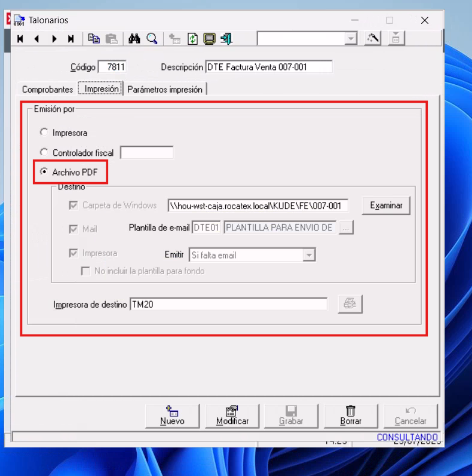Open the toolbar combo box dropdown
The height and width of the screenshot is (476, 472).
pyautogui.click(x=350, y=38)
